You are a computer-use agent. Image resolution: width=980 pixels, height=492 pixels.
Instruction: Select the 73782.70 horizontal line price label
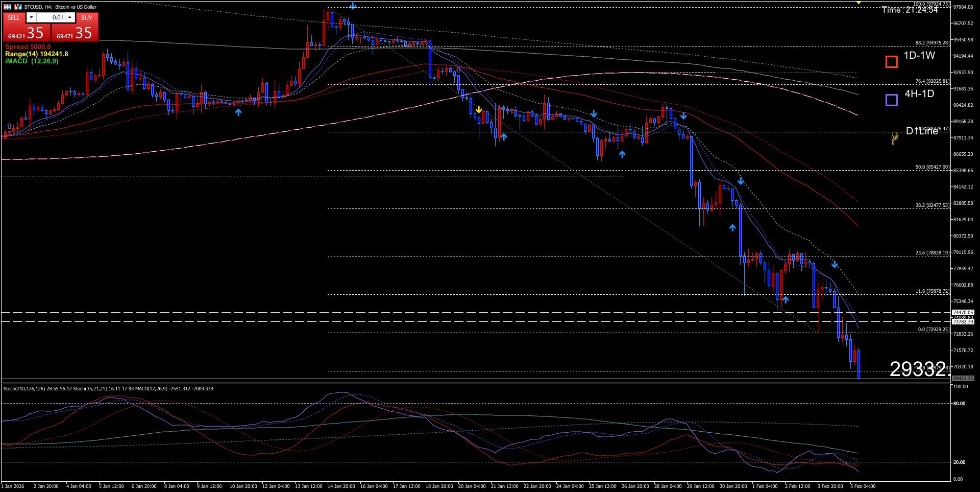(x=963, y=322)
